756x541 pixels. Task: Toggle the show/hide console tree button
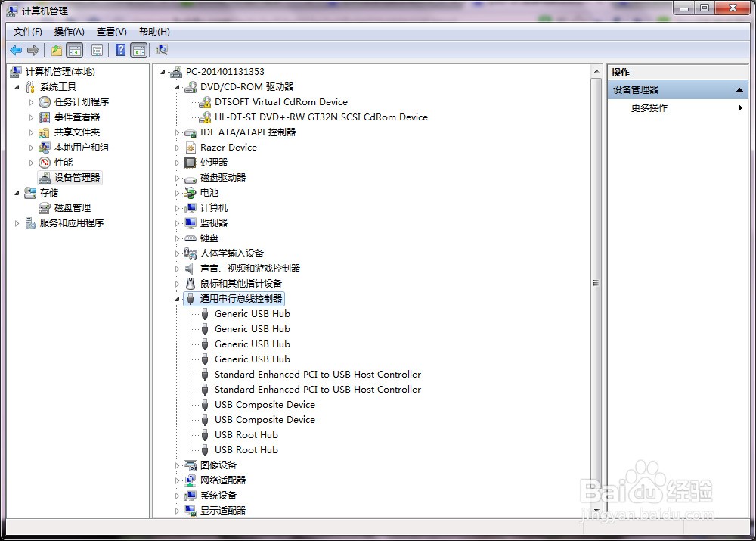(75, 51)
